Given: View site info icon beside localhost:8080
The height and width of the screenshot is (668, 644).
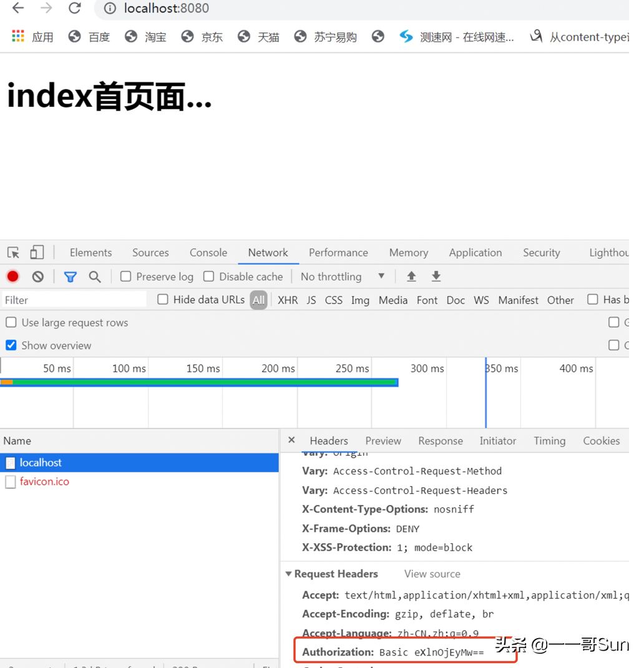Looking at the screenshot, I should coord(110,8).
